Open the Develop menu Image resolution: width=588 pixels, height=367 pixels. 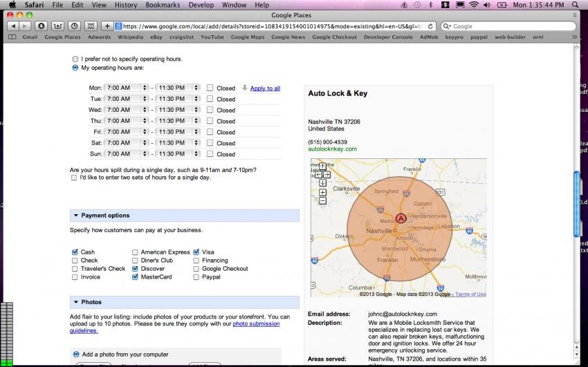pyautogui.click(x=201, y=5)
